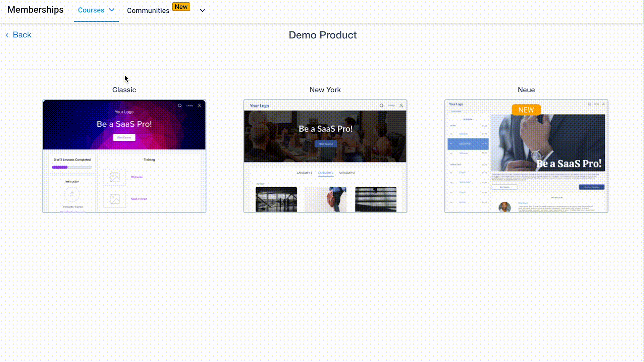Click the search icon in Neue preview
This screenshot has height=362, width=644.
click(589, 104)
